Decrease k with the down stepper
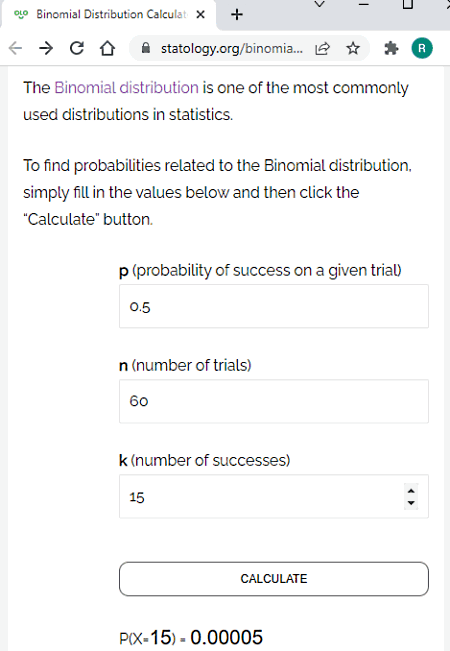 coord(411,503)
